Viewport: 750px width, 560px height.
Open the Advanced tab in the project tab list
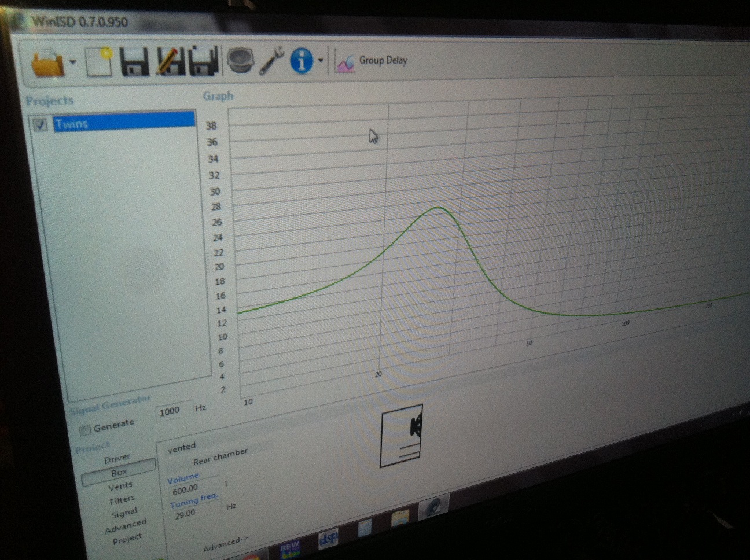pyautogui.click(x=126, y=526)
